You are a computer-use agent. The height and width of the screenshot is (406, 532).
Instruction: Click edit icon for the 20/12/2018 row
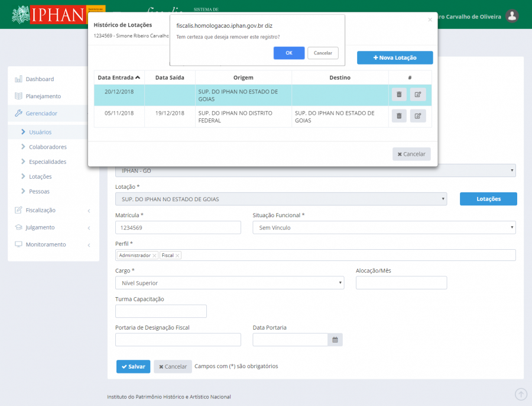point(418,94)
